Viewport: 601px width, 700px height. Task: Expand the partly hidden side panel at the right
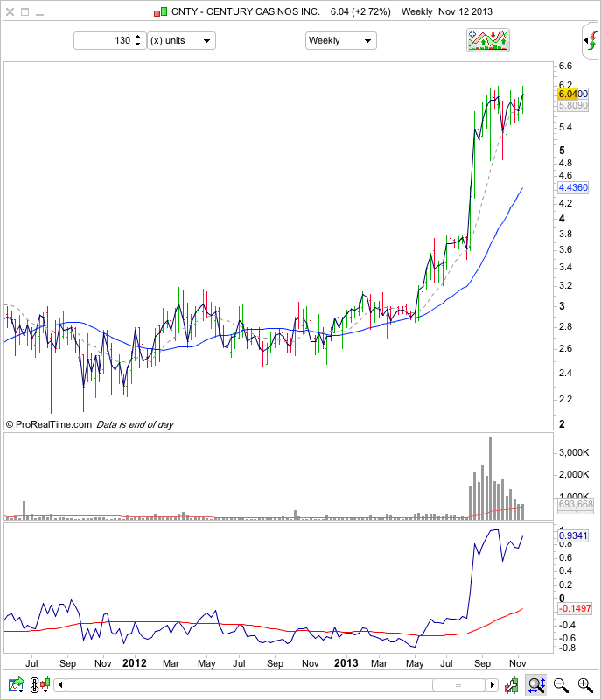[591, 41]
